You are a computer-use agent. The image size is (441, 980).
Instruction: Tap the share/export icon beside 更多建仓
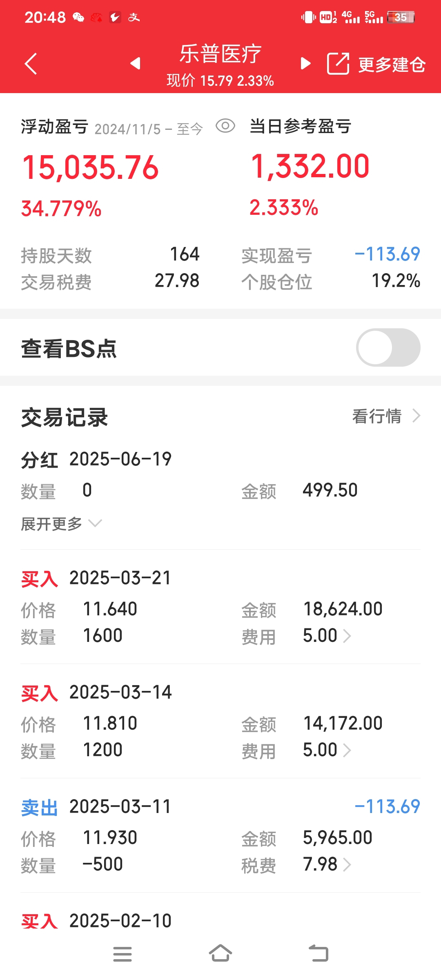coord(338,64)
